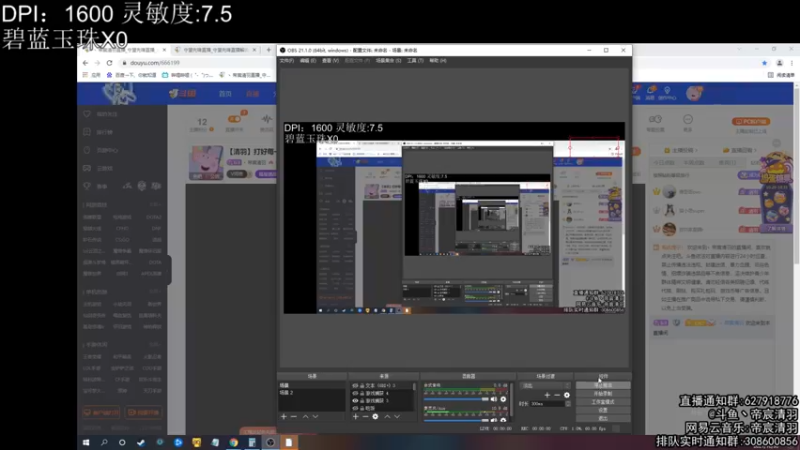Toggle visibility eye of the text source row

pos(355,386)
